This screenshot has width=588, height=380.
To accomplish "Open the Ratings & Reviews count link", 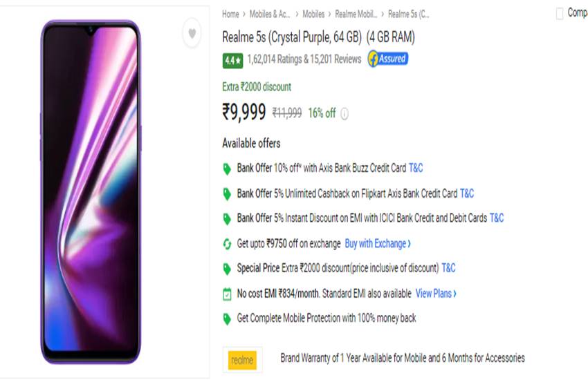I will [304, 59].
